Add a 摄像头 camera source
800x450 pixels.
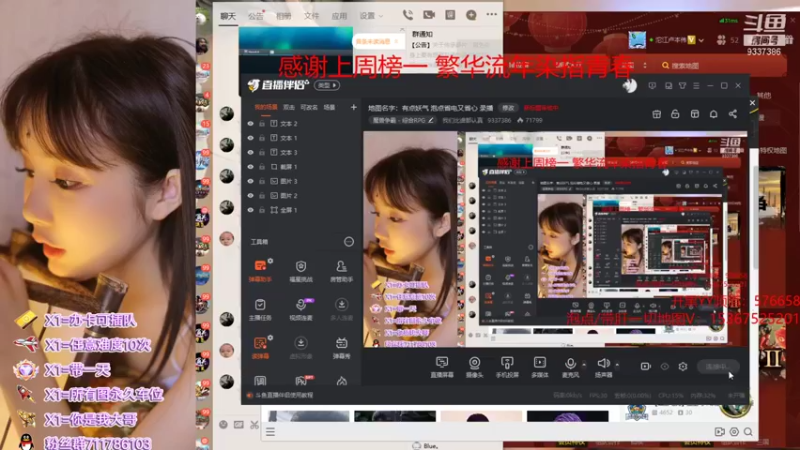coord(474,366)
